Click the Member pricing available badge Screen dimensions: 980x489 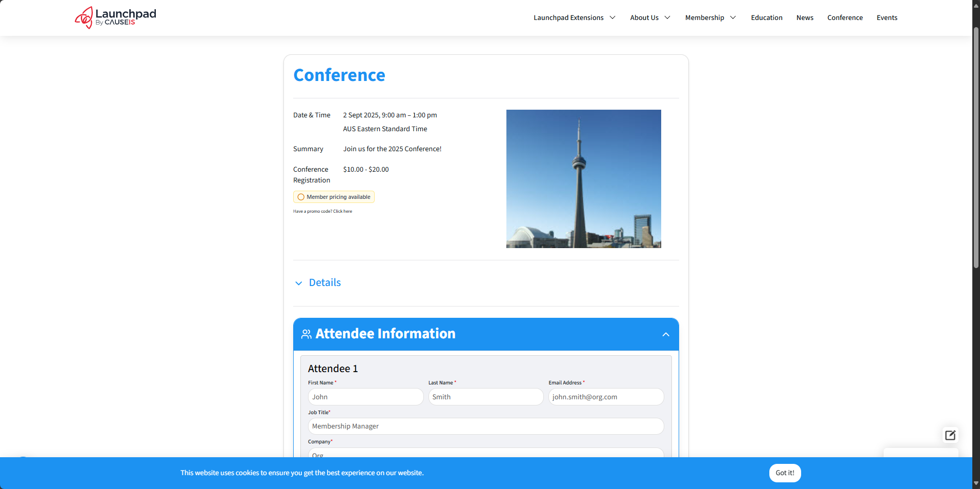(334, 197)
